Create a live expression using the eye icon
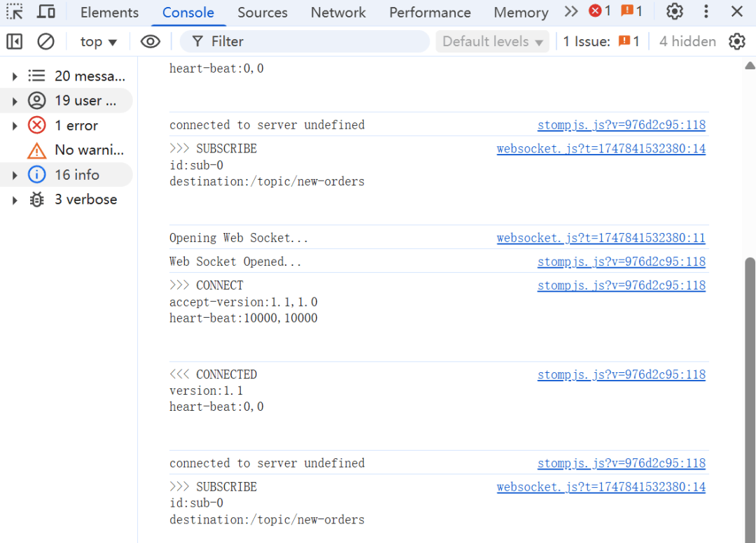 click(150, 41)
